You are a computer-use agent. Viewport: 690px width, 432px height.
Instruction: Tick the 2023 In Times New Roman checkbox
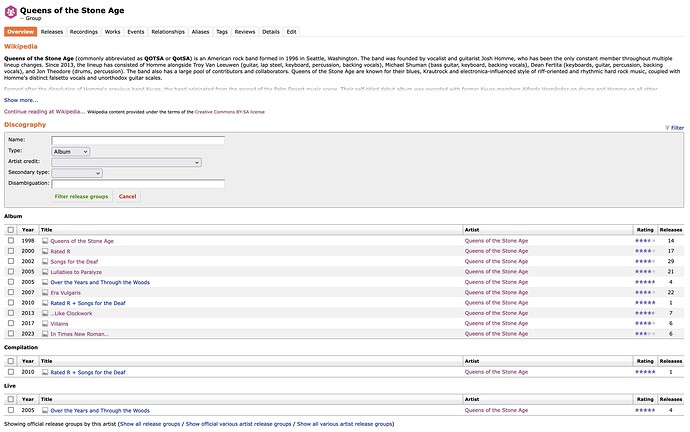11,333
